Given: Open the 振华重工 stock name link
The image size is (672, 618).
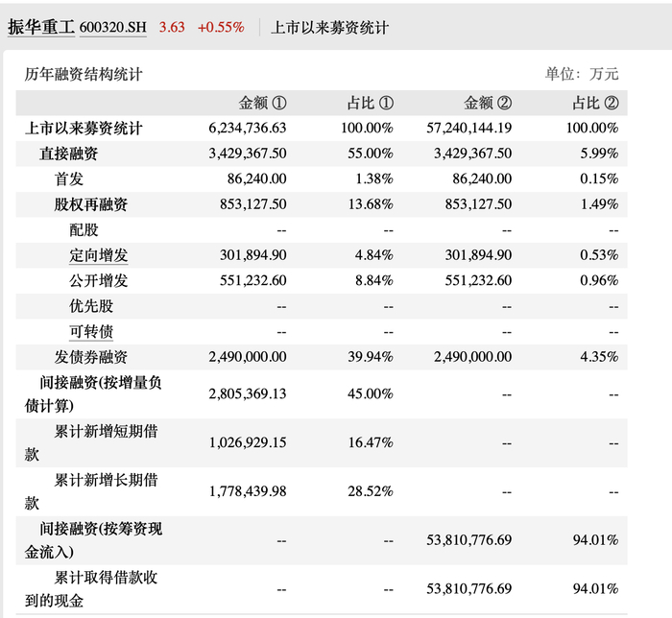Looking at the screenshot, I should tap(41, 28).
